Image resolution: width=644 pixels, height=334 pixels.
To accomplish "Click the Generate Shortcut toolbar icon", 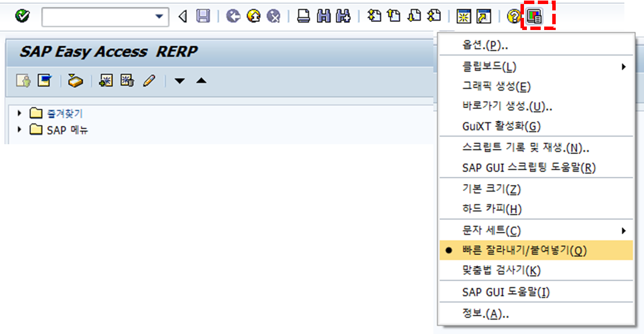I will click(484, 17).
